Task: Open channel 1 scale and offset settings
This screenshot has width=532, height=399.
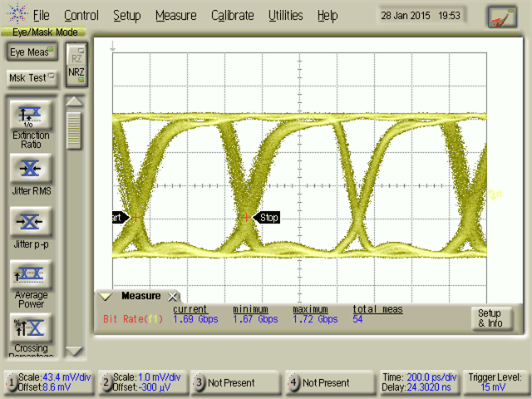Action: click(48, 382)
